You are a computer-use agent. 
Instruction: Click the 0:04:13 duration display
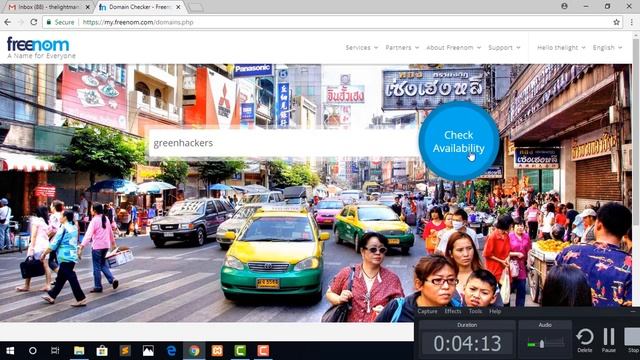coord(467,343)
